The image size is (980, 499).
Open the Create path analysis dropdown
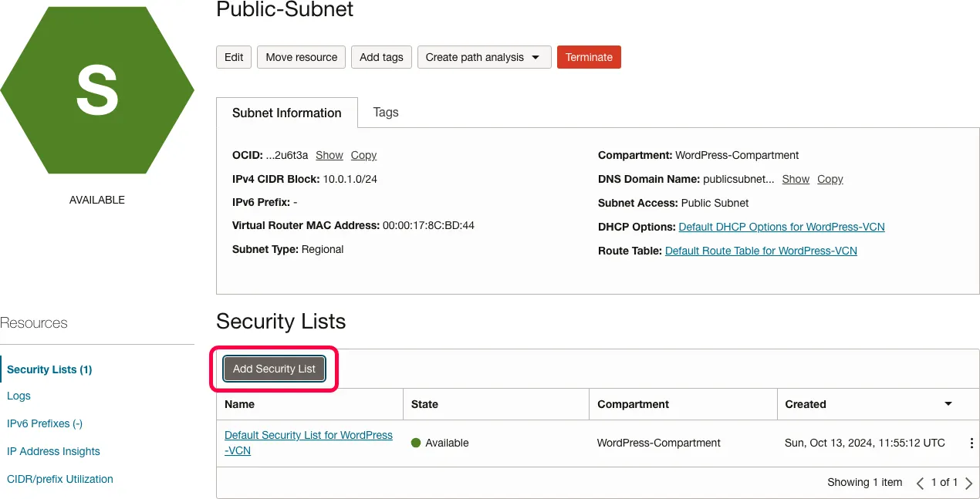coord(484,57)
